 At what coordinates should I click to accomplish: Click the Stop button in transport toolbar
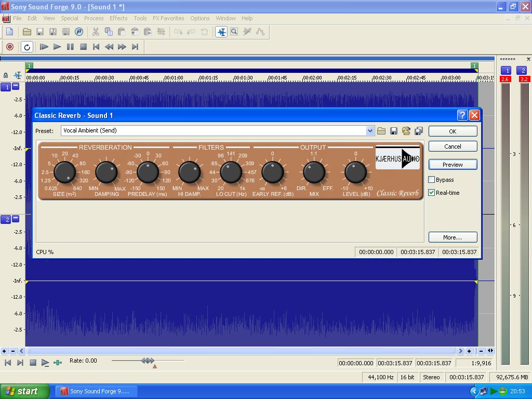tap(83, 47)
